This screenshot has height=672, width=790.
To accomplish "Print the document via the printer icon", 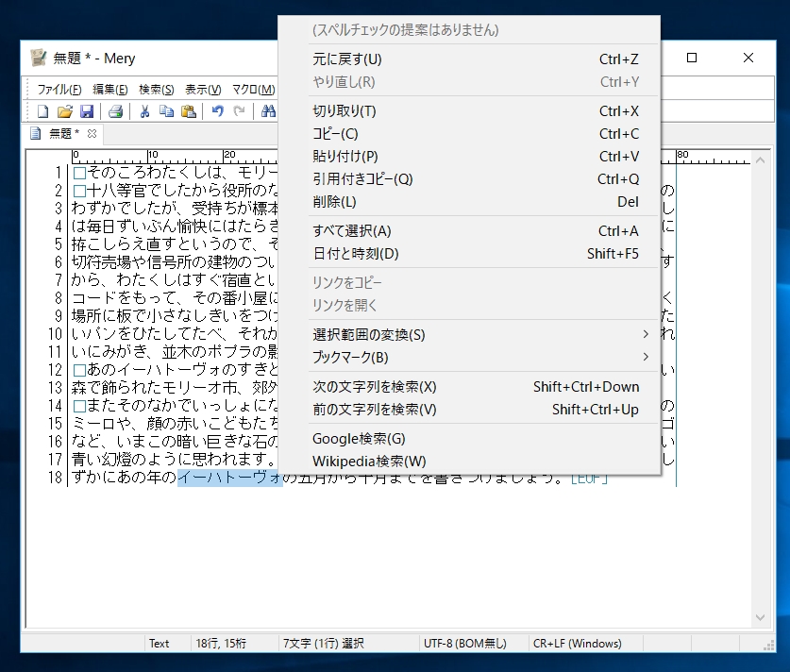I will pyautogui.click(x=116, y=110).
